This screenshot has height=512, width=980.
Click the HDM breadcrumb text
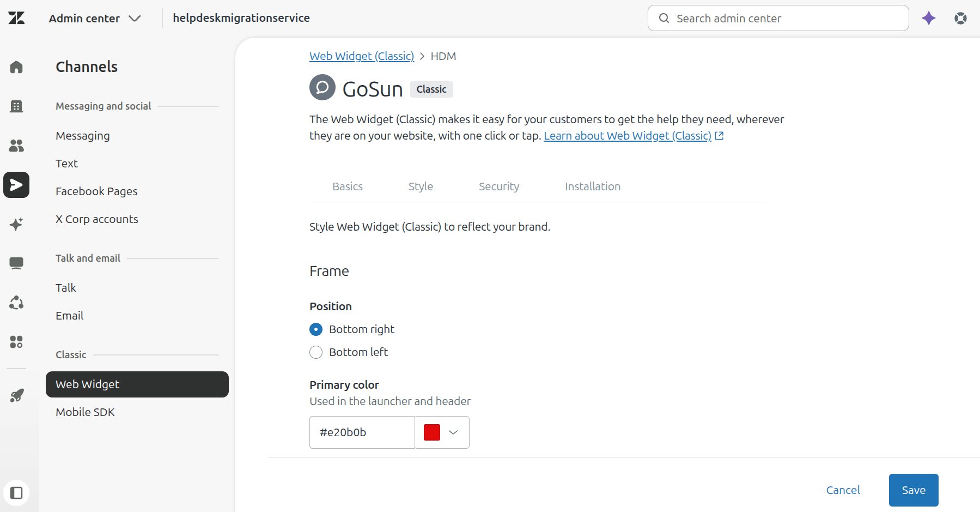(443, 56)
